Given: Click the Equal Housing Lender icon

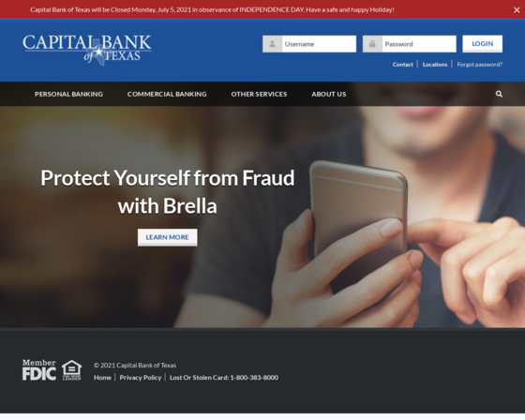Looking at the screenshot, I should (71, 370).
